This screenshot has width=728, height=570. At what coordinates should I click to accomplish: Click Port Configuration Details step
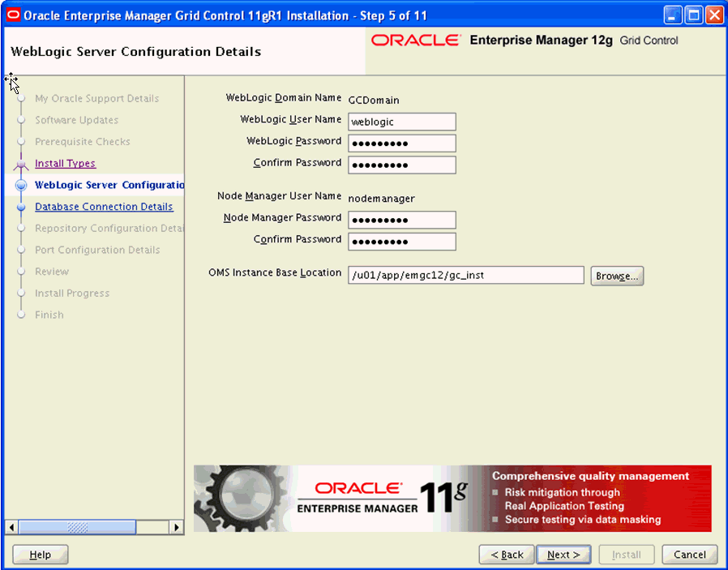coord(97,250)
